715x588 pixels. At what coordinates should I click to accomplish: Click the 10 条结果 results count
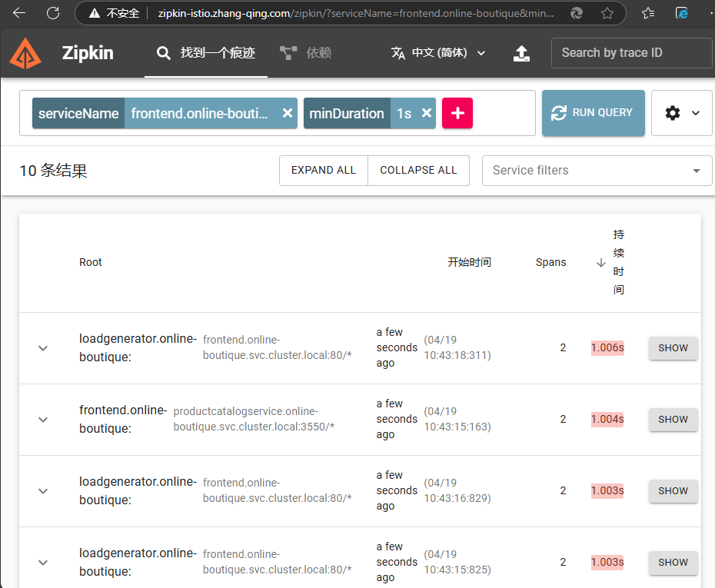[x=53, y=171]
